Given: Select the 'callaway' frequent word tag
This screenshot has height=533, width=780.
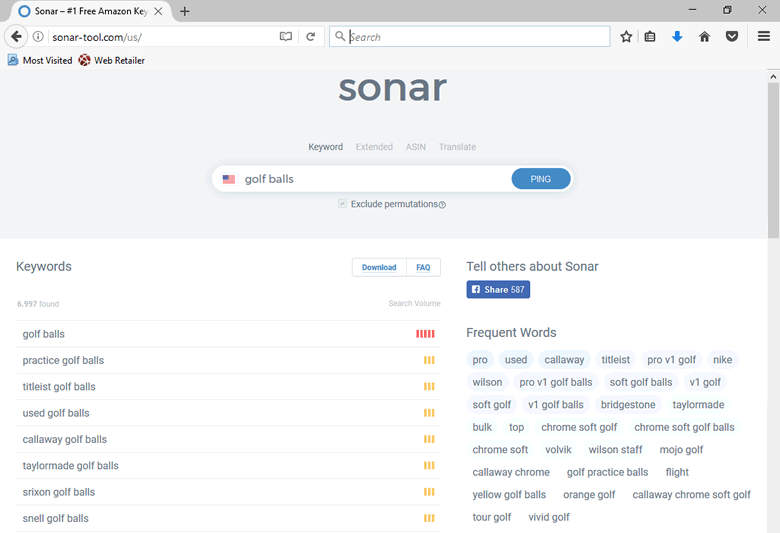Looking at the screenshot, I should pyautogui.click(x=564, y=360).
